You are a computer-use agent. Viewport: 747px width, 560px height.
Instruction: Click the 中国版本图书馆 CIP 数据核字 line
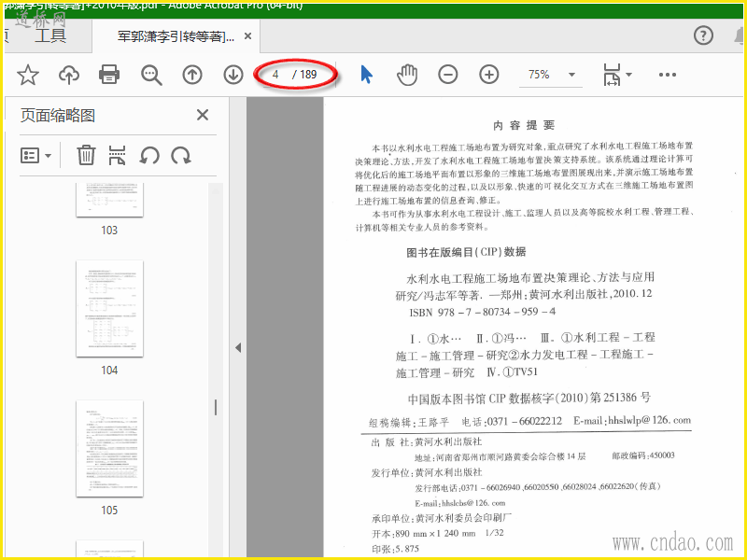[529, 399]
